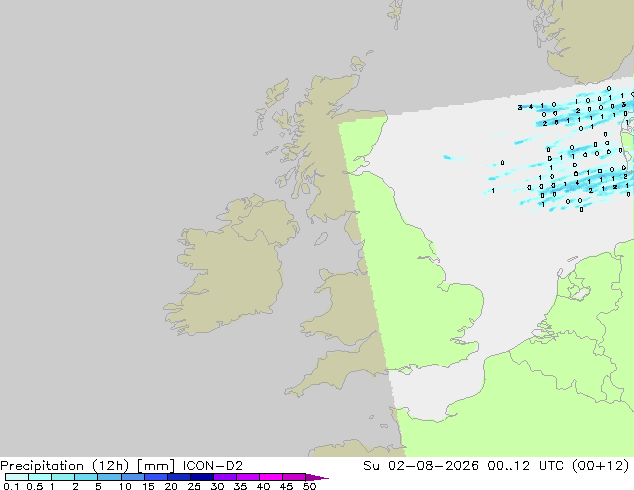The height and width of the screenshot is (490, 634).
Task: Click the 00..12 UTC time range
Action: pyautogui.click(x=527, y=466)
